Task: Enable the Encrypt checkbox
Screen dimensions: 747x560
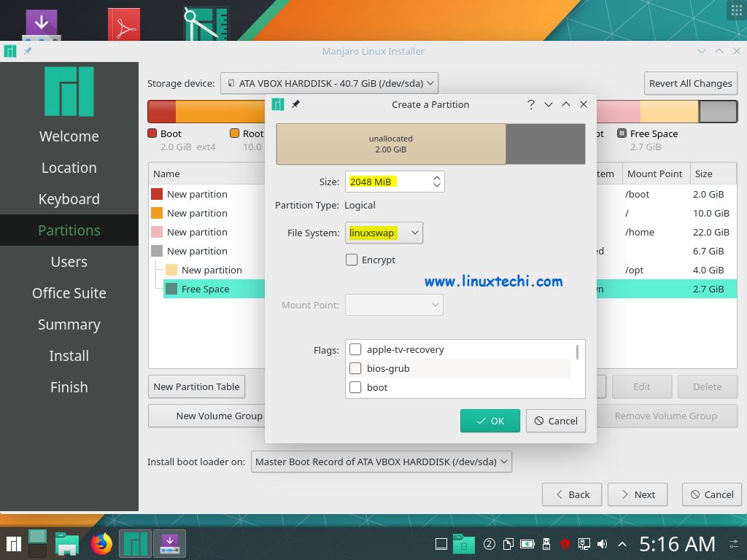Action: [352, 260]
